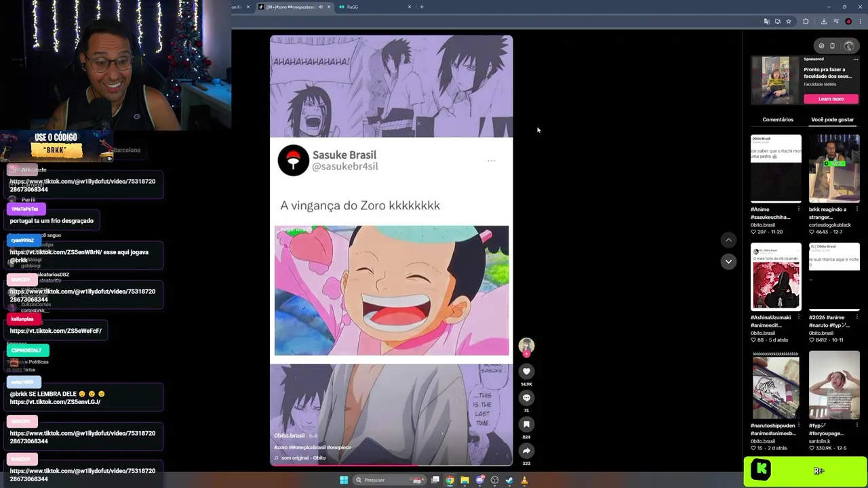Close the PixGG browser tab
This screenshot has height=488, width=868.
(410, 7)
